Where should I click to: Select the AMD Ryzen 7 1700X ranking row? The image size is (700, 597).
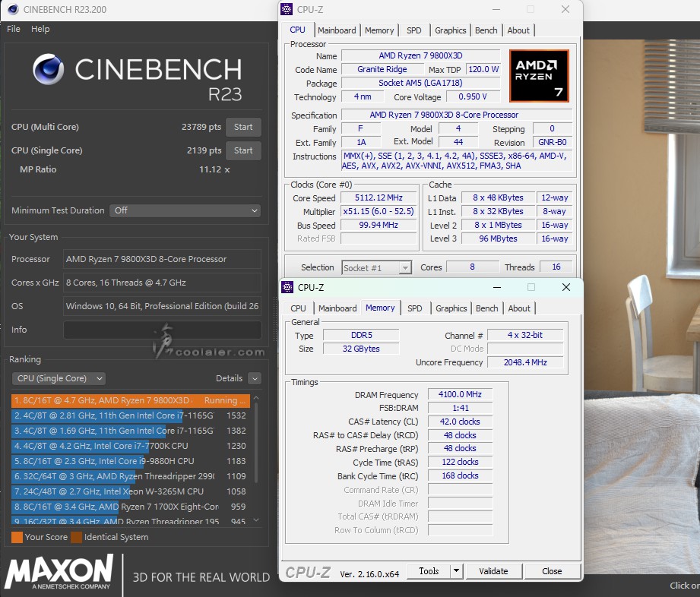(x=131, y=507)
